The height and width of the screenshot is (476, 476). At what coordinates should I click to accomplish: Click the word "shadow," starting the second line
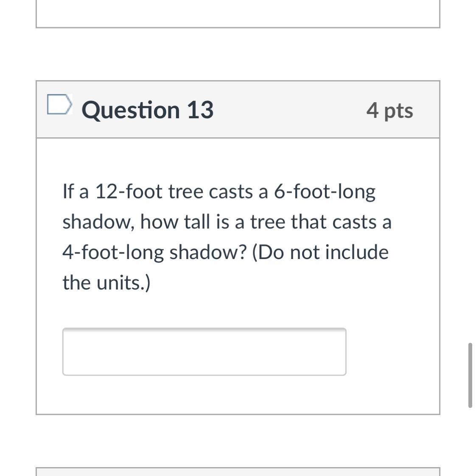tap(98, 222)
